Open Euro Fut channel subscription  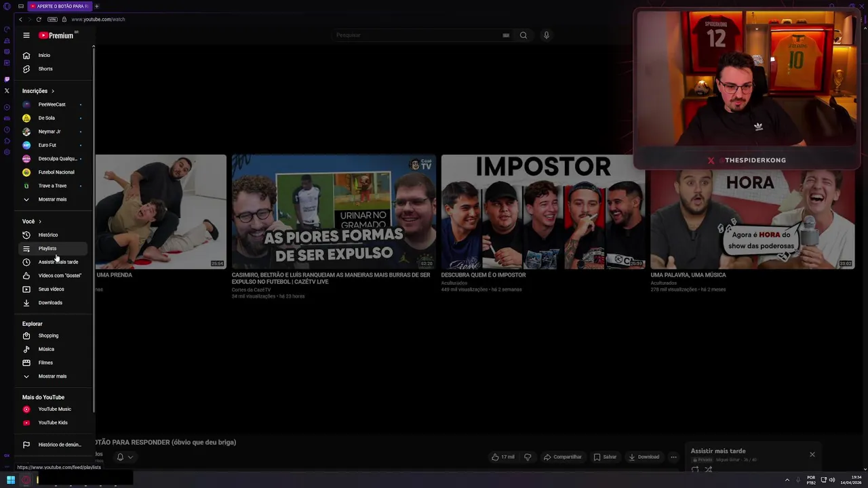(54, 145)
